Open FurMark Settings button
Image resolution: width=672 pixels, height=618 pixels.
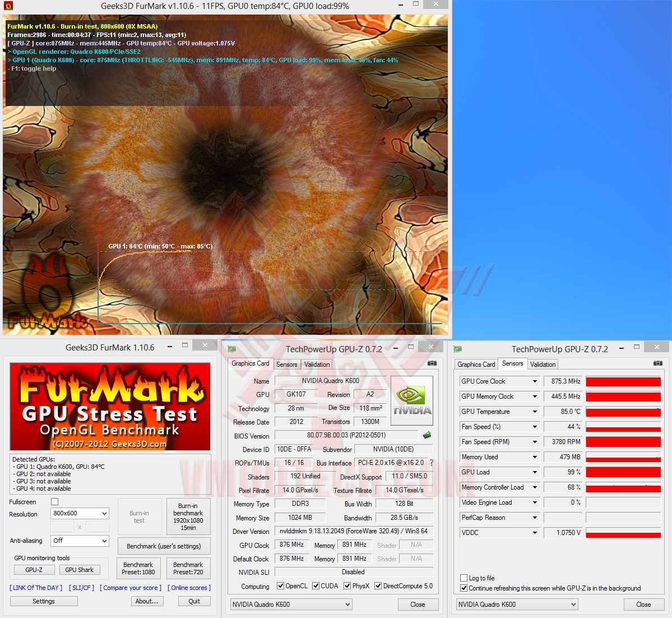click(44, 601)
